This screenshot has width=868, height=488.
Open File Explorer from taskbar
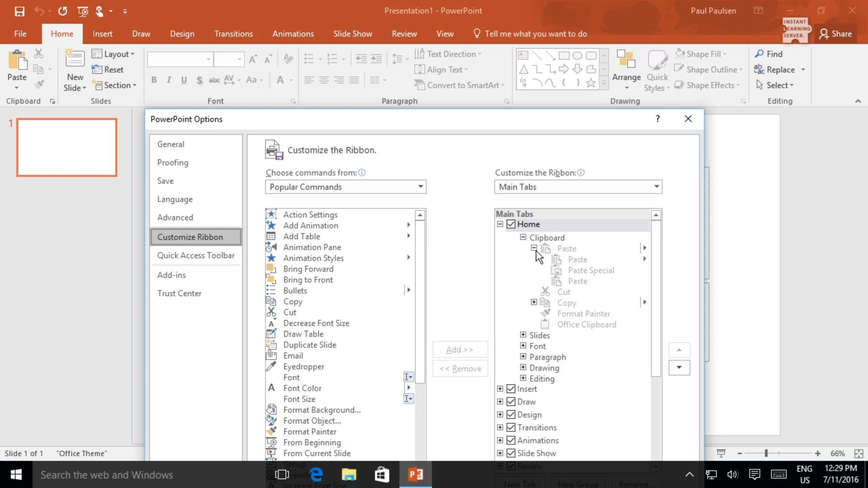pyautogui.click(x=349, y=474)
